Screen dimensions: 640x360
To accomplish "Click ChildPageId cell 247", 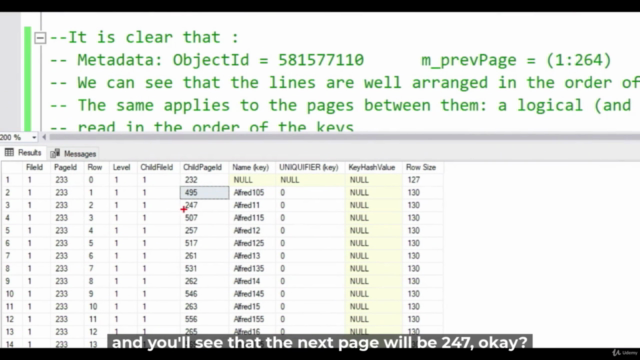I will click(x=204, y=205).
